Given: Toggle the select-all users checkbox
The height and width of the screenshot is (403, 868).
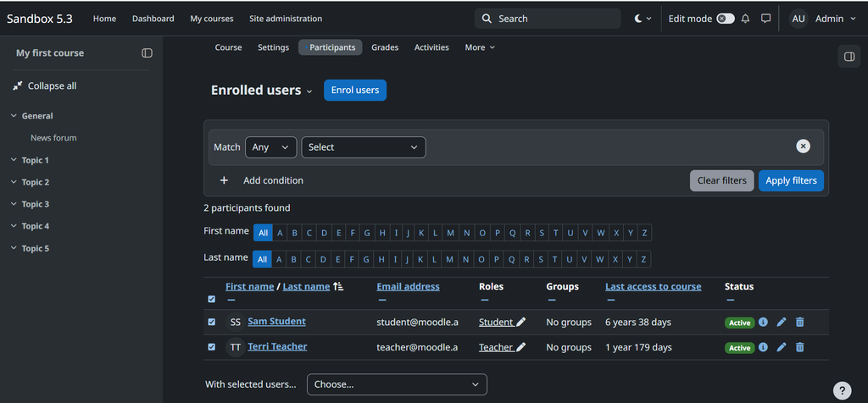Looking at the screenshot, I should tap(211, 299).
